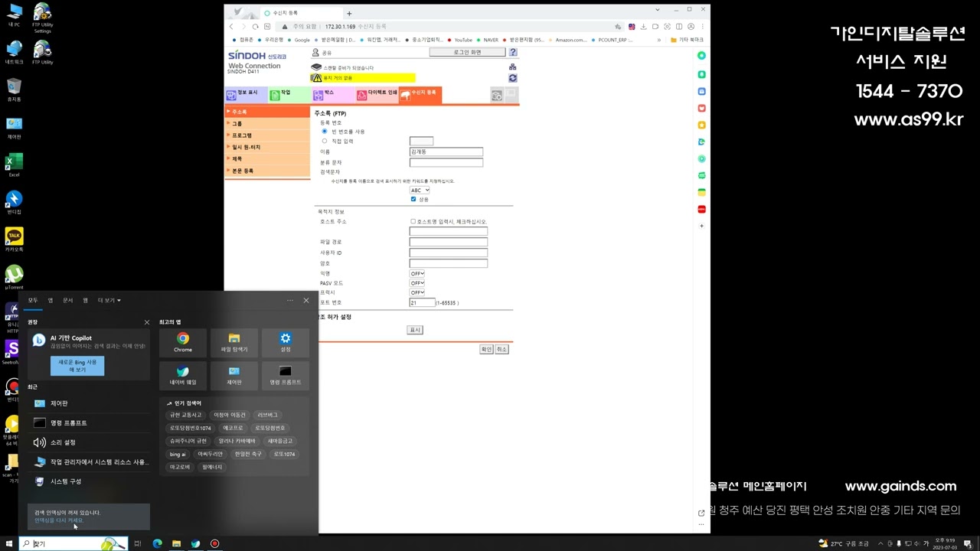Click FTP Utility Settings desktop icon

[x=42, y=18]
